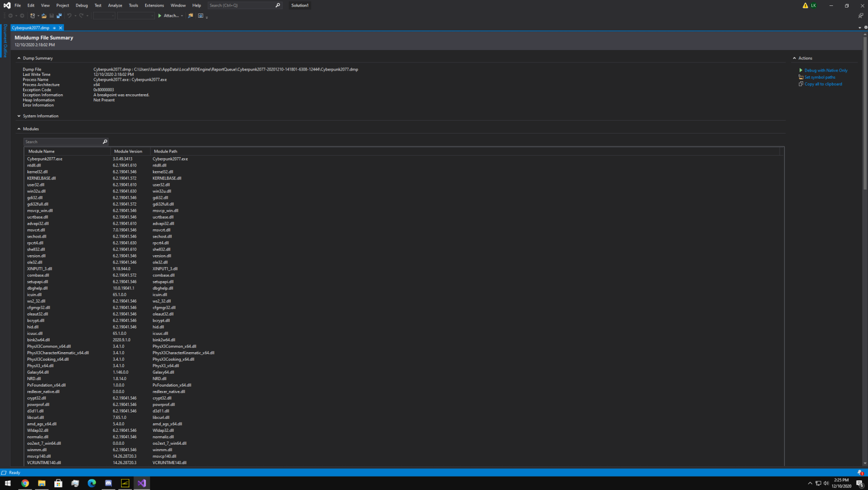Open Microsoft Store from the taskbar
This screenshot has width=868, height=490.
click(58, 483)
